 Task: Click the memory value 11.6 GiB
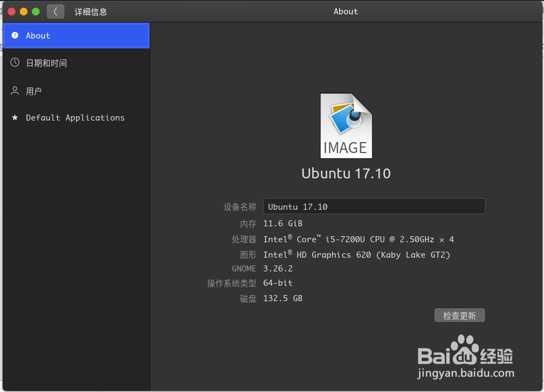(283, 224)
